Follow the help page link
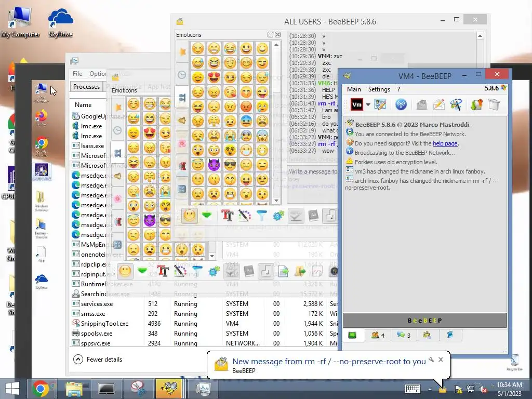Screen dimensions: 532x399 point(445,143)
